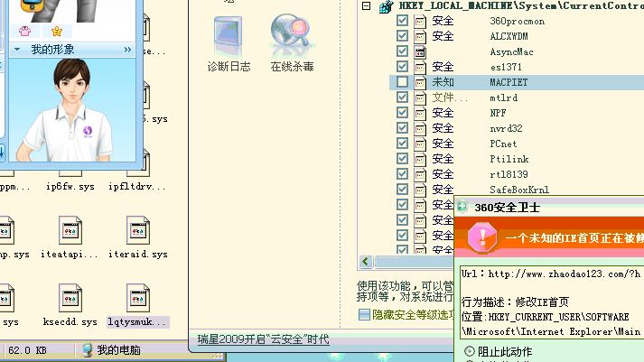Uncheck the ALCXWDM checkbox
This screenshot has height=362, width=644.
tap(402, 36)
